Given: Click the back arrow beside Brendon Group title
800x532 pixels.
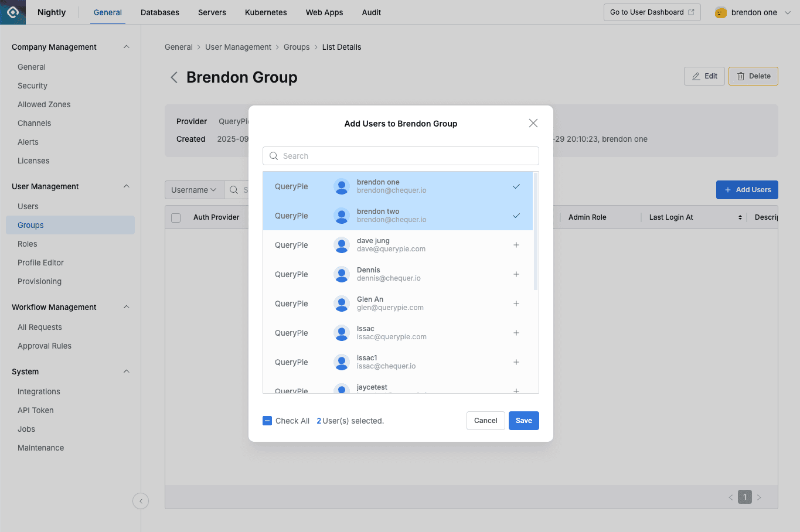Looking at the screenshot, I should [x=173, y=77].
